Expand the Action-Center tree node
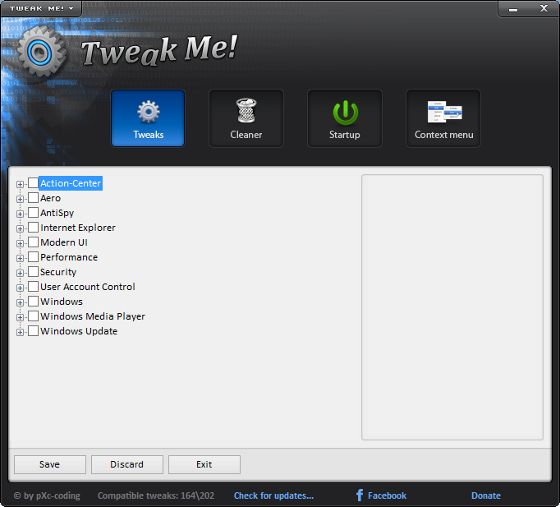 pyautogui.click(x=20, y=184)
